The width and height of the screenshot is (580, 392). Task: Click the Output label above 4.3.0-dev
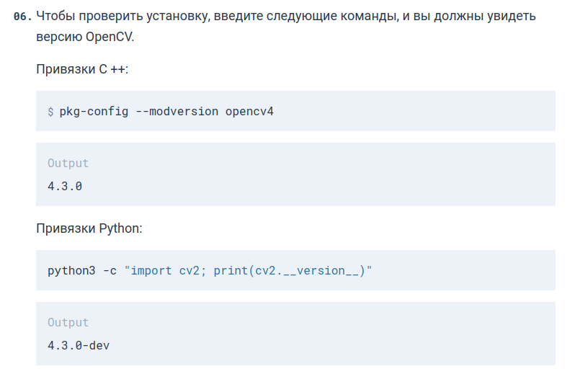68,323
